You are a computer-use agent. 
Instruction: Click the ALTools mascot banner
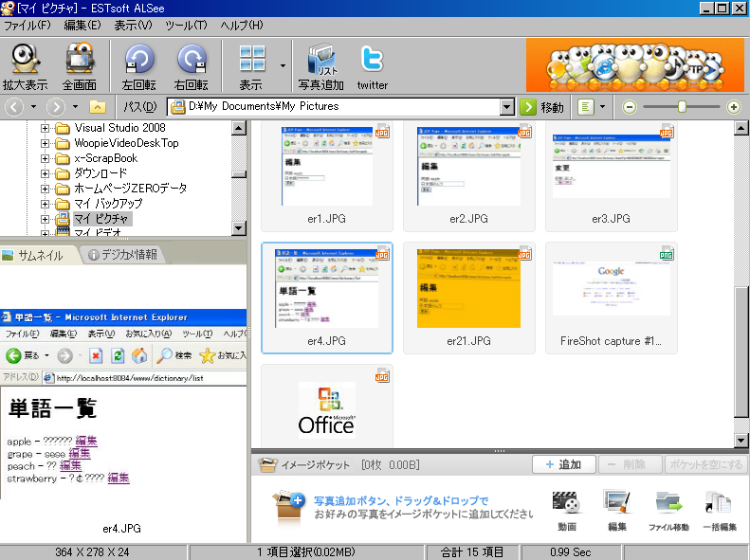tap(635, 65)
